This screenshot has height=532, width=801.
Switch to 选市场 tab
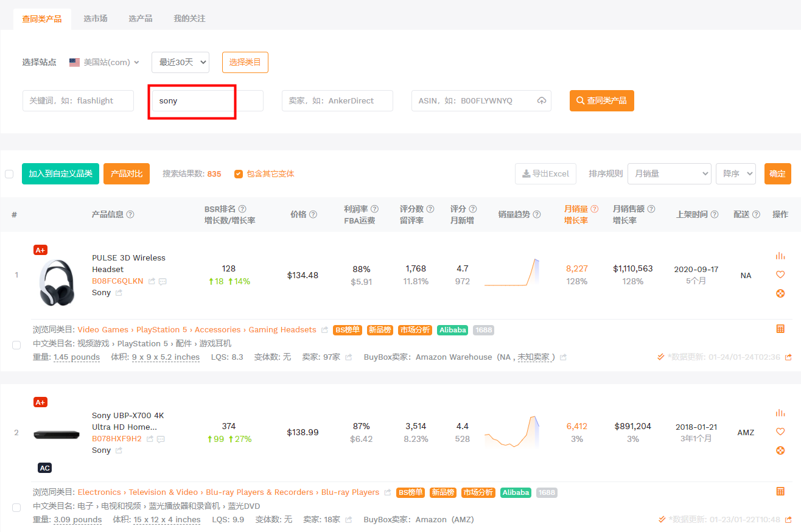(96, 19)
